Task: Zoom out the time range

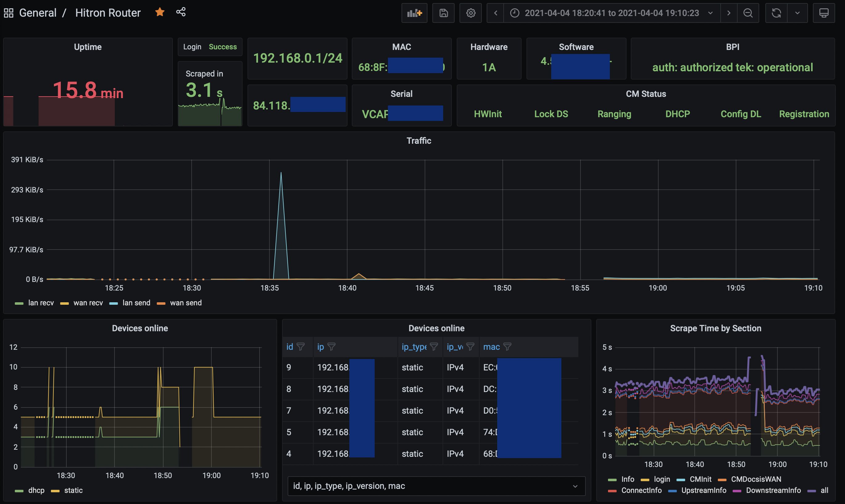Action: point(748,13)
